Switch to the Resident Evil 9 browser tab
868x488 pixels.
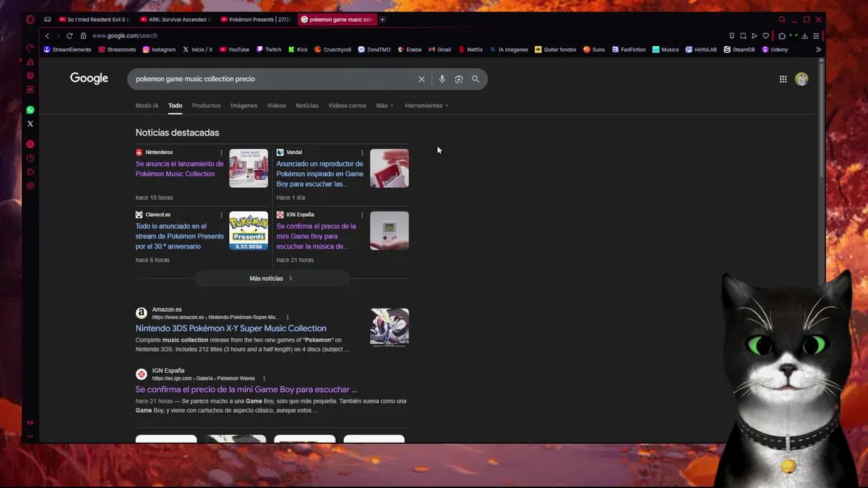tap(95, 20)
